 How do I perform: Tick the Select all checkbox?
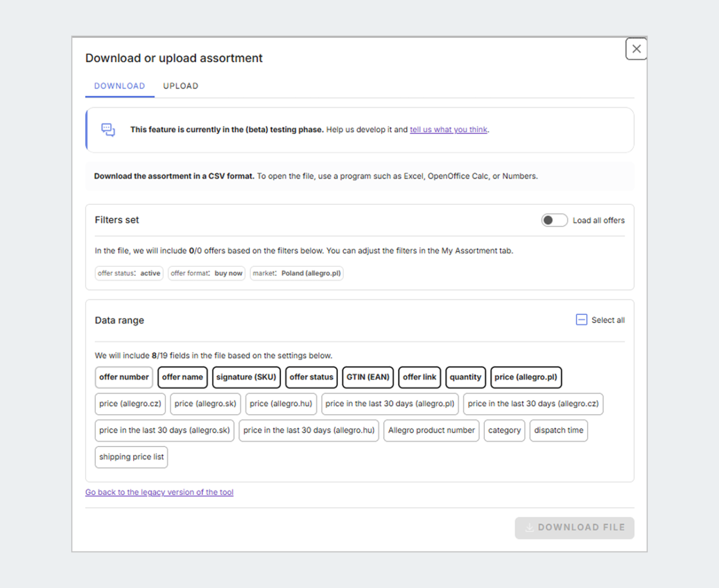(581, 320)
